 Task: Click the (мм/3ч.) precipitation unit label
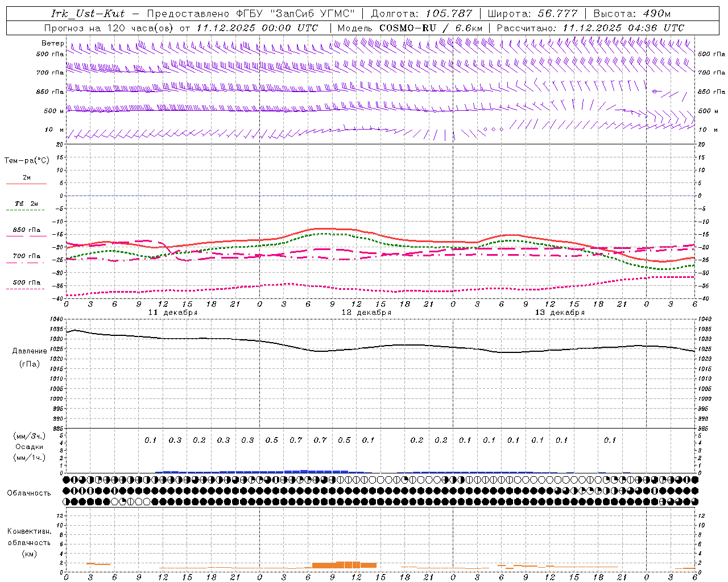coord(30,436)
